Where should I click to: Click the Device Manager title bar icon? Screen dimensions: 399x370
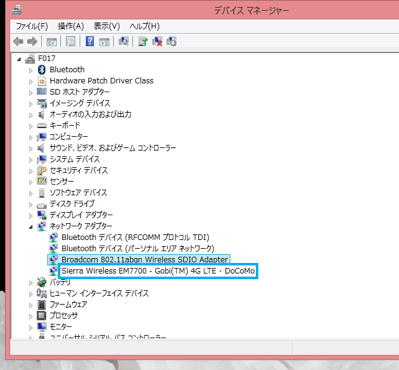[16, 10]
